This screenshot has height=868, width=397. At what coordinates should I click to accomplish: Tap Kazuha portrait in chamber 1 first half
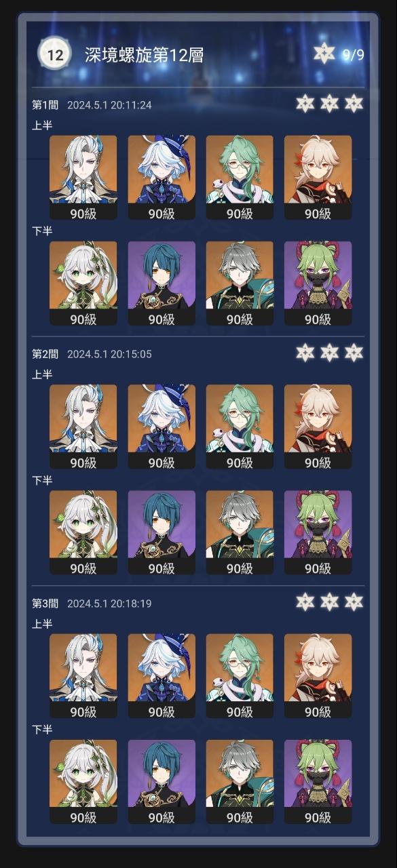[318, 178]
